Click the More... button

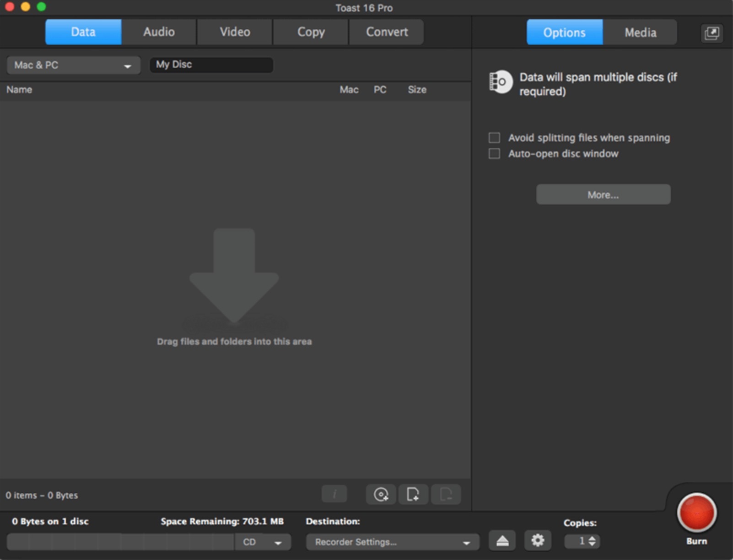tap(603, 195)
